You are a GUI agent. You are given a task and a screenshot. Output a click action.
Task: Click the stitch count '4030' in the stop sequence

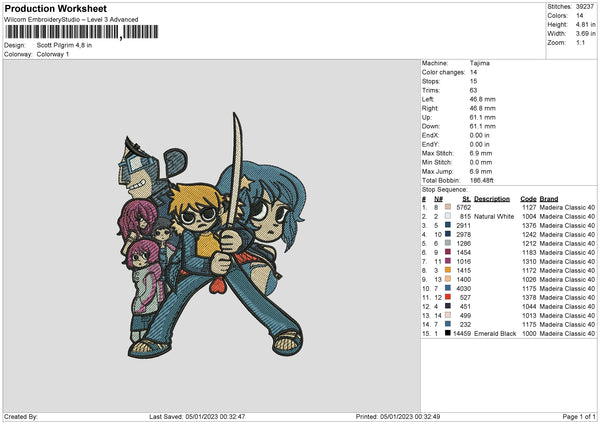[x=463, y=288]
